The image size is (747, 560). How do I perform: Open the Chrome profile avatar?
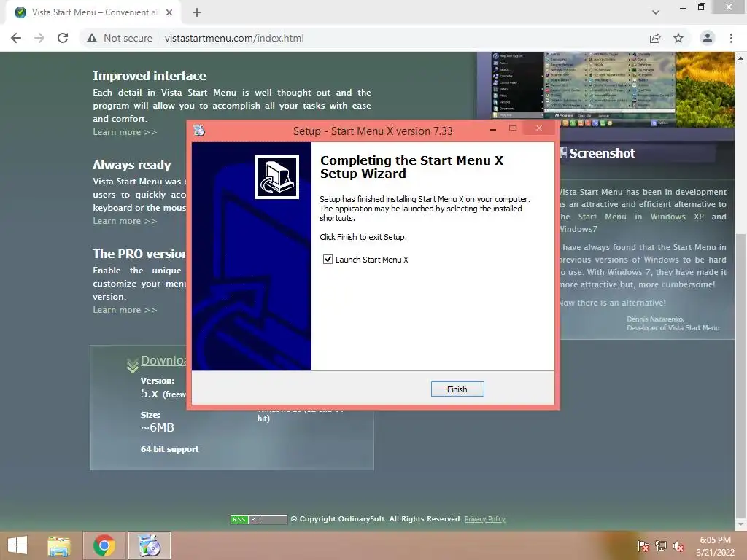coord(708,38)
